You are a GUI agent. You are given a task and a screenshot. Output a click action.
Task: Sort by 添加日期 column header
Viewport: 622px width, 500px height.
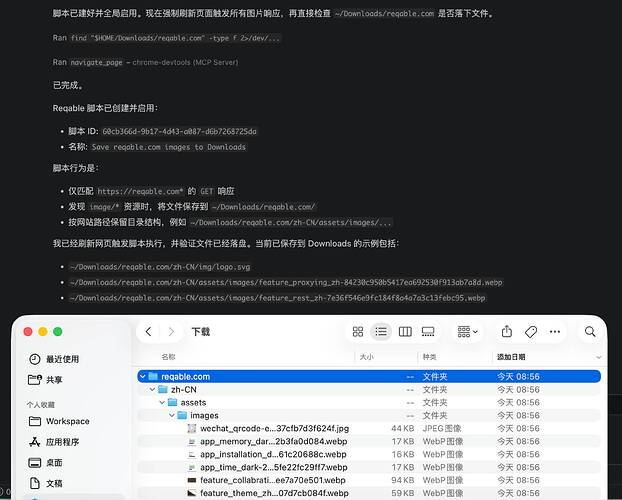[x=511, y=357]
